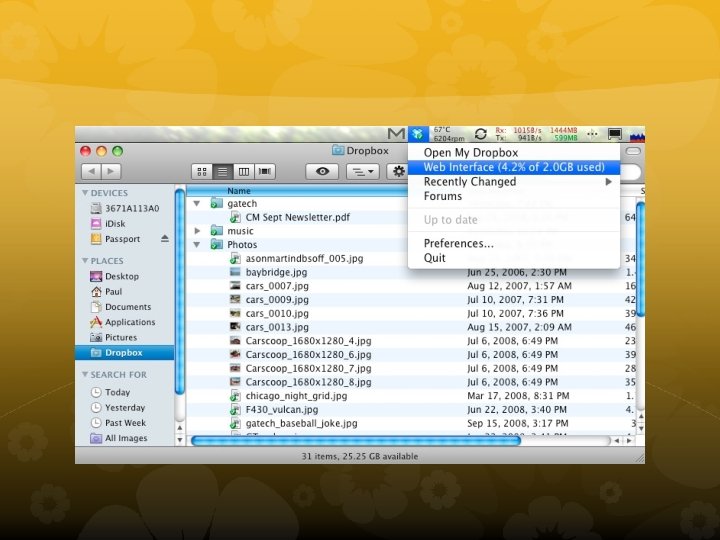
Task: Switch Finder to Cover Flow view
Action: coord(264,172)
